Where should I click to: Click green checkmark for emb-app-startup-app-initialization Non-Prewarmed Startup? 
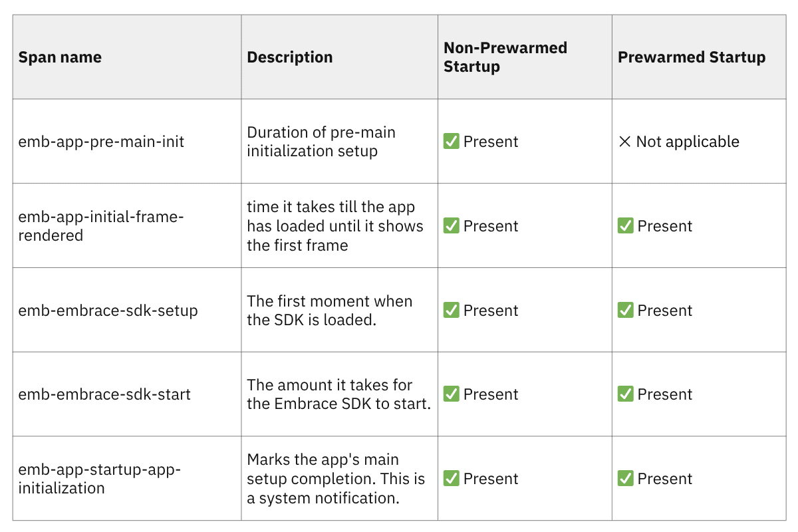452,479
